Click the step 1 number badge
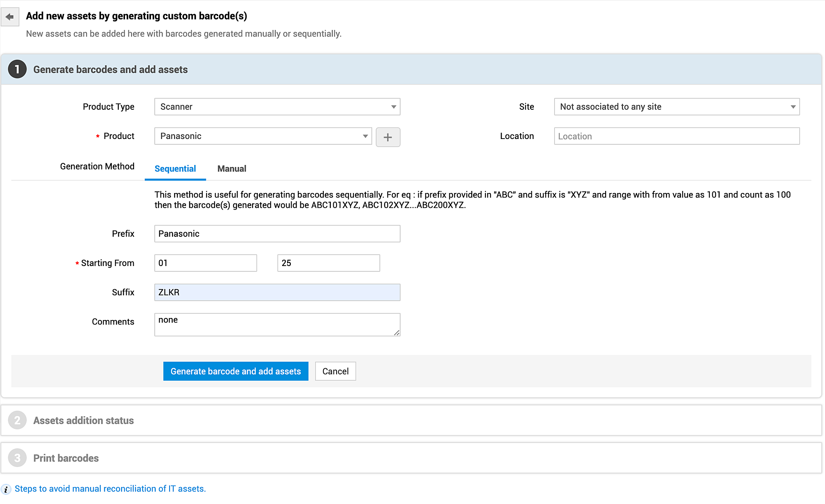Viewport: 825px width, 504px height. tap(17, 69)
